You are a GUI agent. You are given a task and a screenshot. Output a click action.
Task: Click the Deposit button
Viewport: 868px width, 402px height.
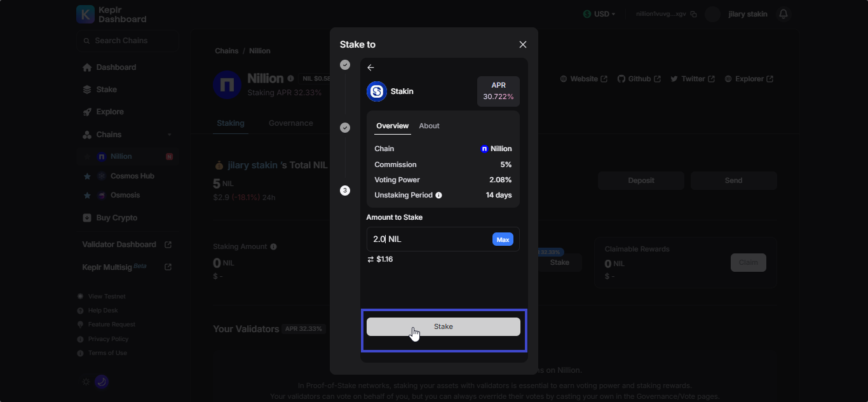click(x=641, y=180)
